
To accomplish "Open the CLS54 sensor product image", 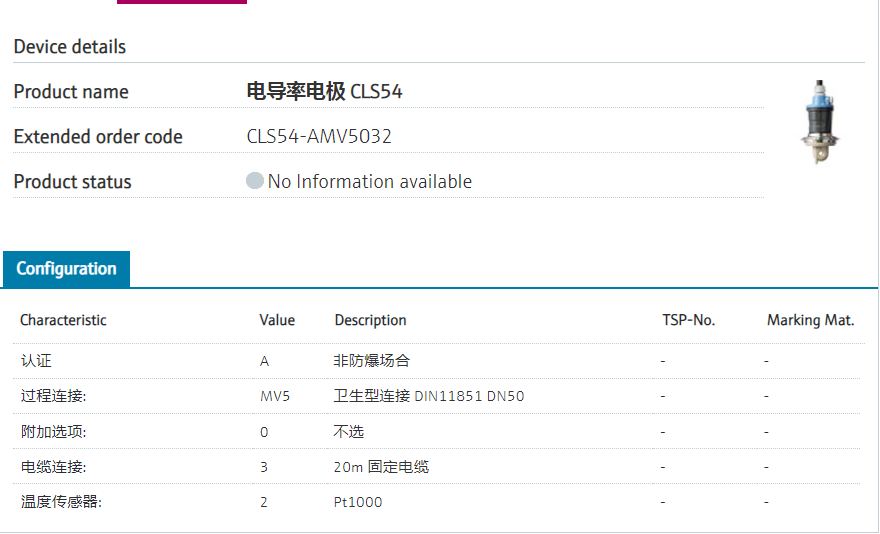I will (819, 121).
